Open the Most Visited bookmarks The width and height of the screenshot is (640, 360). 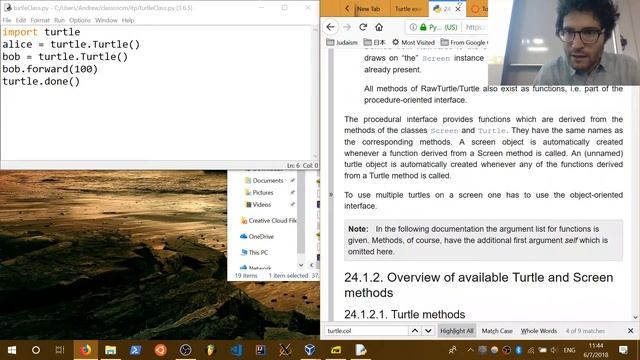tap(413, 42)
